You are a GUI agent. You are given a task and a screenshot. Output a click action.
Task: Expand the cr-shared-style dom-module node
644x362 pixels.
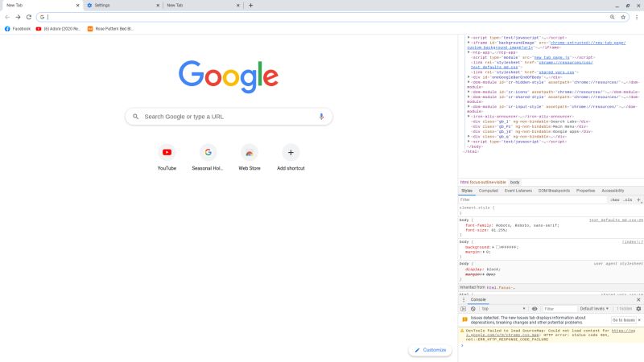coord(469,97)
